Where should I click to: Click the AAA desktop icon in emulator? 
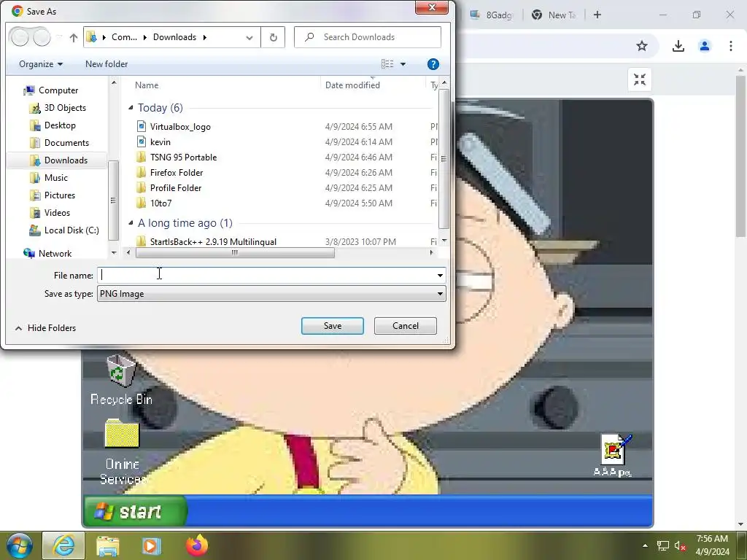(x=614, y=455)
